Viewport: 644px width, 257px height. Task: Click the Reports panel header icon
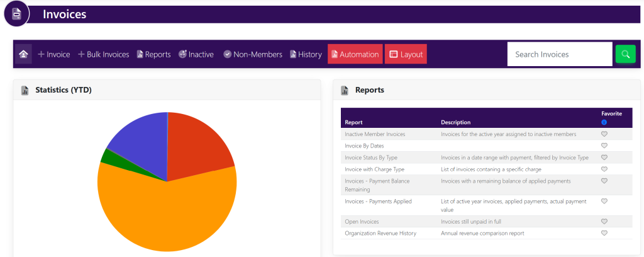pos(345,90)
